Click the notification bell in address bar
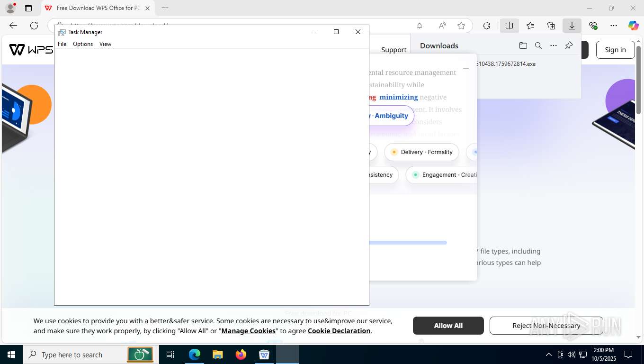This screenshot has width=644, height=364. point(419,26)
